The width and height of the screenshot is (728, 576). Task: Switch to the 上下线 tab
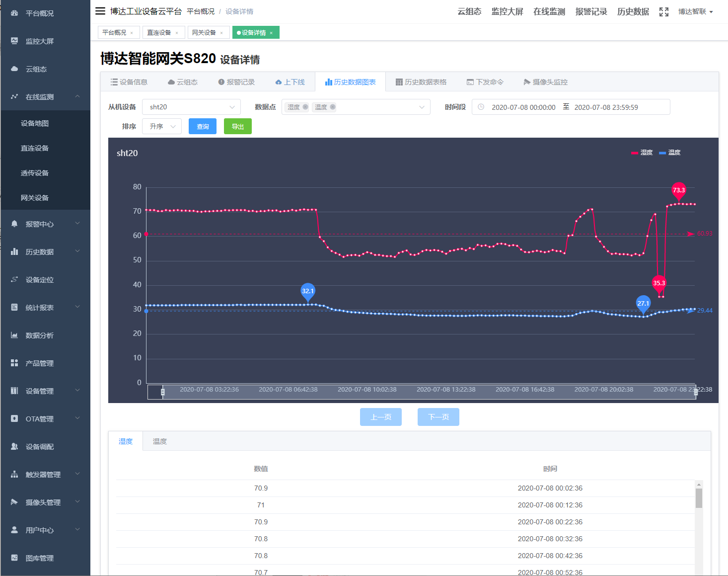tap(290, 82)
